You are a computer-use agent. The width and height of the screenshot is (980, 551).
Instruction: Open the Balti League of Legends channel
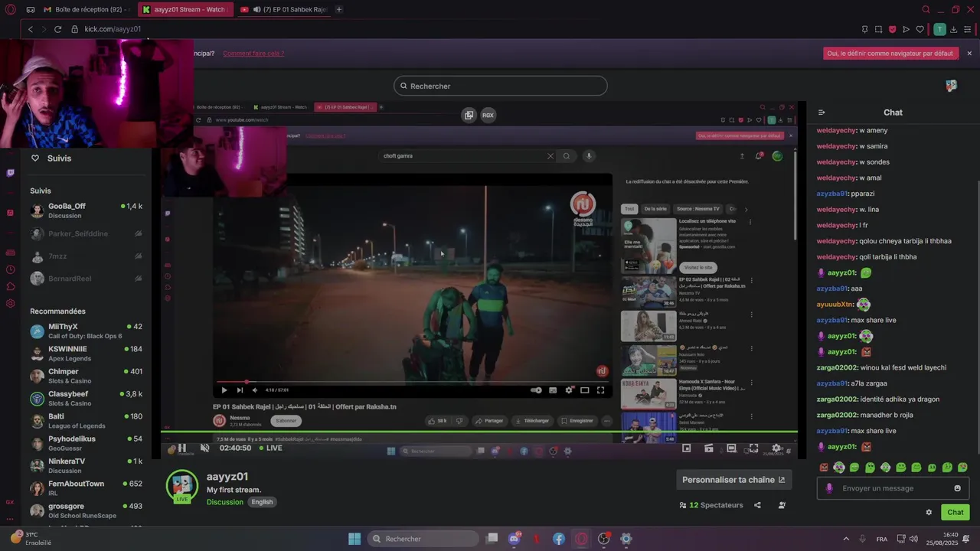(87, 421)
